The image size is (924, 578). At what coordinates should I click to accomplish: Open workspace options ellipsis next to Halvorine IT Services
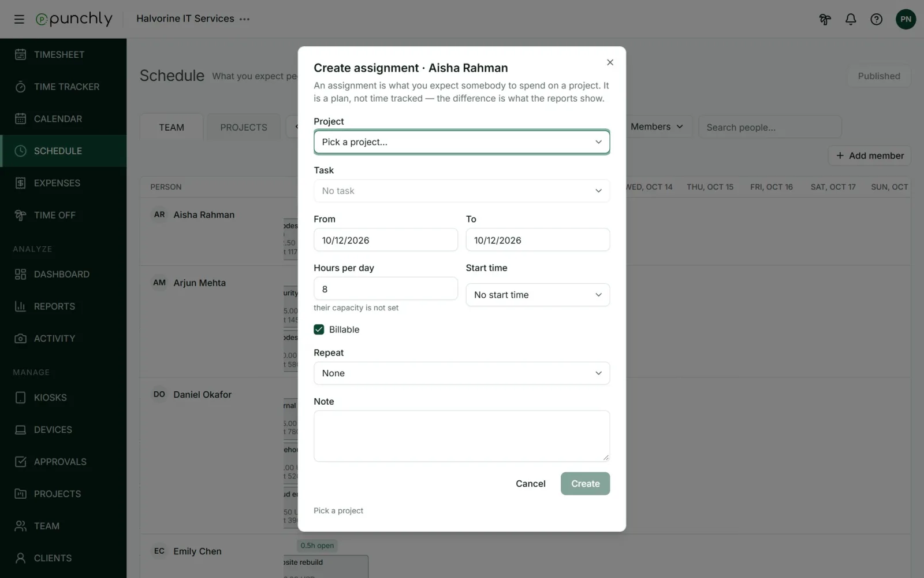[245, 19]
